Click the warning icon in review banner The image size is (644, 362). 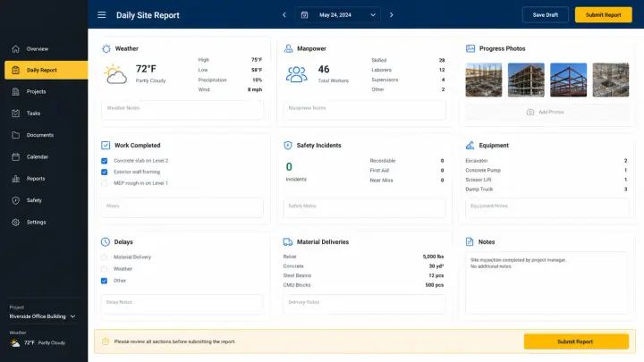106,341
